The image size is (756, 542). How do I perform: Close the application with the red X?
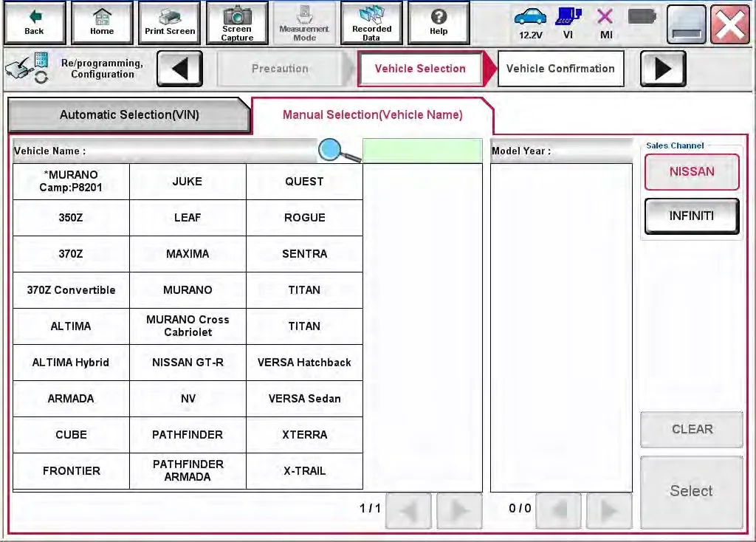point(730,24)
